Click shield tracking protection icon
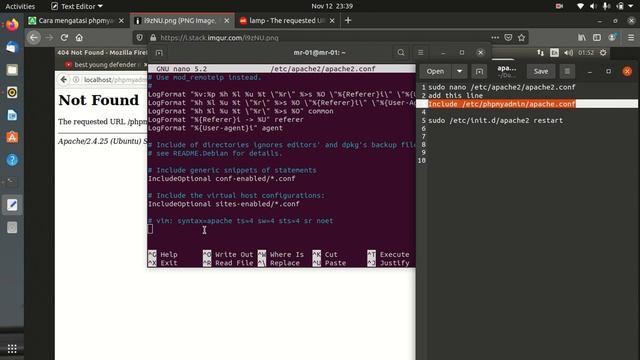 coord(140,38)
